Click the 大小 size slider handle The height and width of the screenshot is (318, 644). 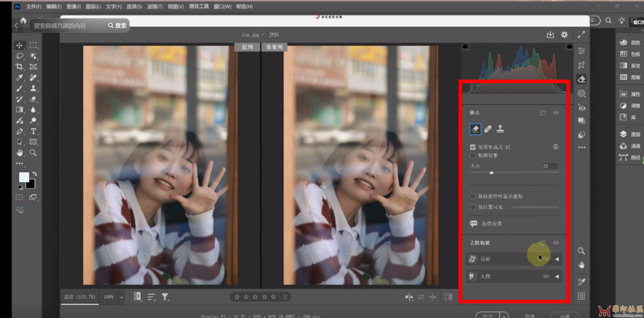pos(492,173)
